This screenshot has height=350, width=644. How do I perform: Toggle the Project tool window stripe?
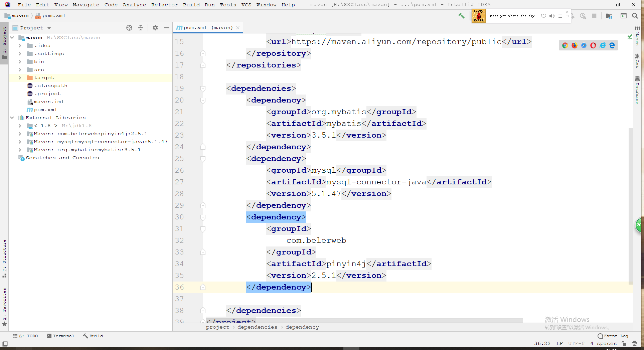tap(4, 43)
